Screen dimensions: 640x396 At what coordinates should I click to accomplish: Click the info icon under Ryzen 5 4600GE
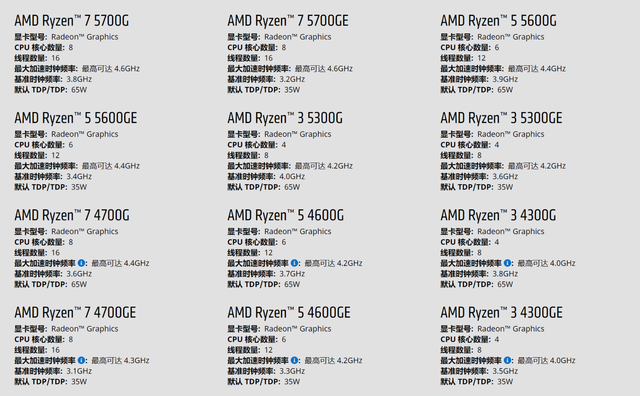pos(294,360)
